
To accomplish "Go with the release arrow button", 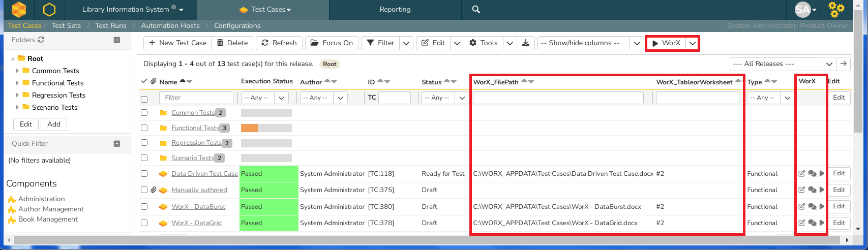I will coord(844,64).
